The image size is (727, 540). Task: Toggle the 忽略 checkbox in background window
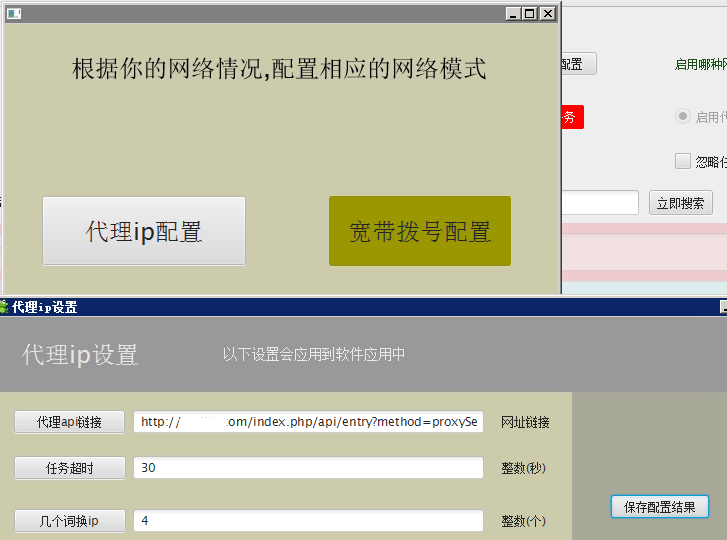pos(682,161)
